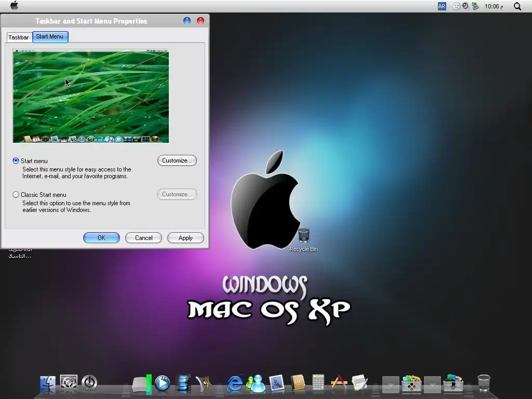Click the AR language indicator
The width and height of the screenshot is (532, 399).
pos(442,6)
